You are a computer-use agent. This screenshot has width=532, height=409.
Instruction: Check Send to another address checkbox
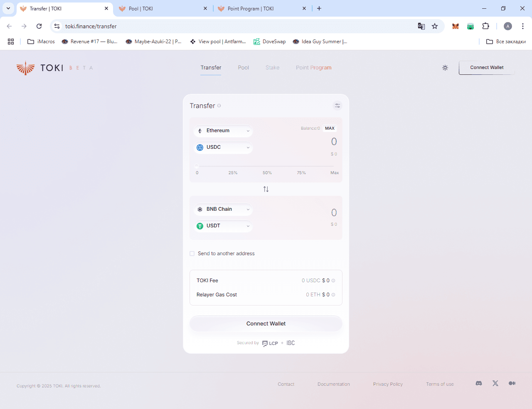192,254
